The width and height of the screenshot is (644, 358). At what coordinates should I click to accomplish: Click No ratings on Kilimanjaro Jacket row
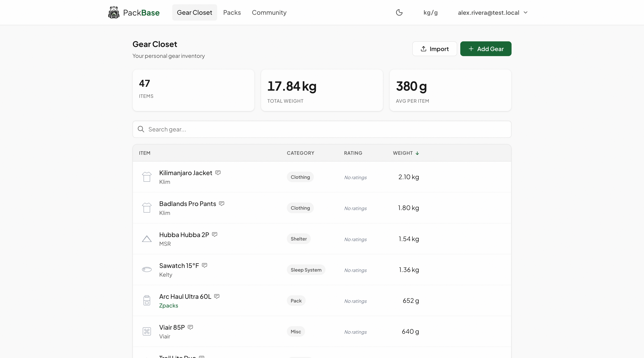(355, 177)
